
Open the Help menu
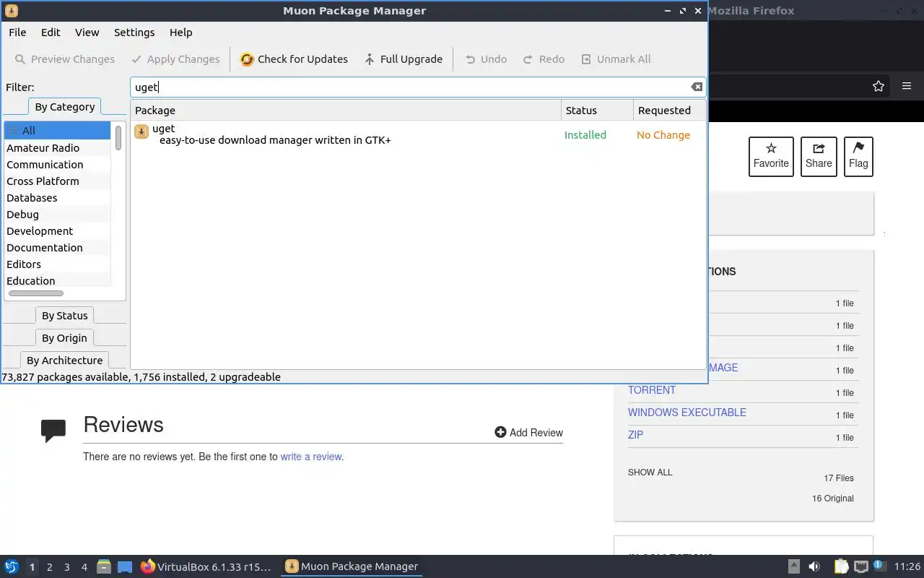point(180,33)
